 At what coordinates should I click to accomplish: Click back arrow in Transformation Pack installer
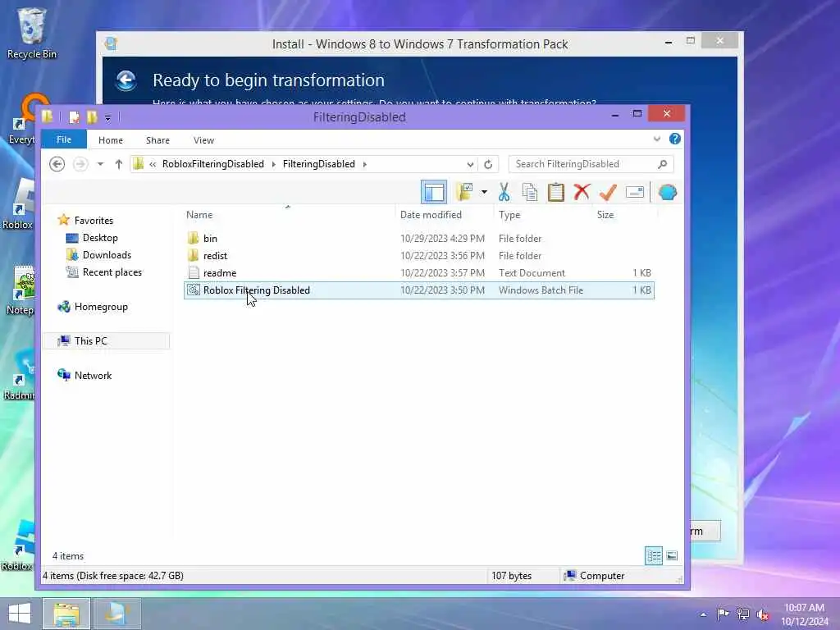[x=126, y=81]
